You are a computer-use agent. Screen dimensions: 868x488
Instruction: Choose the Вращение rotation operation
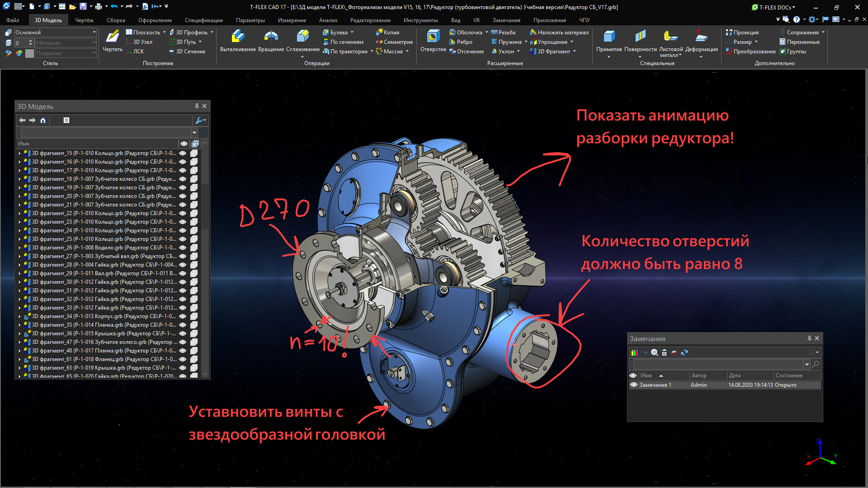[271, 41]
